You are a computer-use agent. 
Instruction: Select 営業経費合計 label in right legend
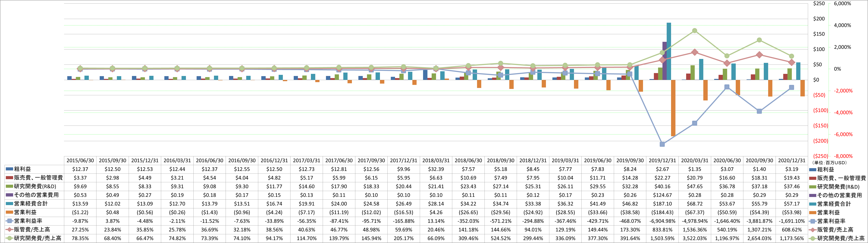pos(834,204)
